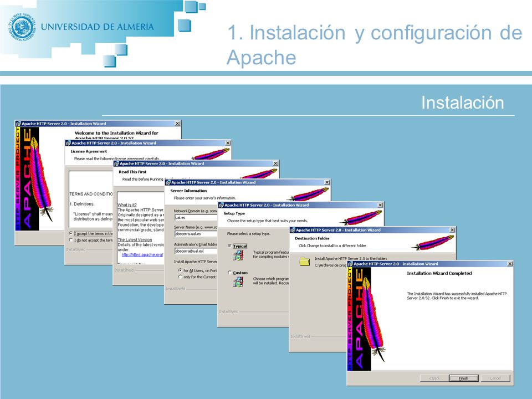
Task: Click the title bar icon of the License Agreement window
Action: tap(68, 143)
